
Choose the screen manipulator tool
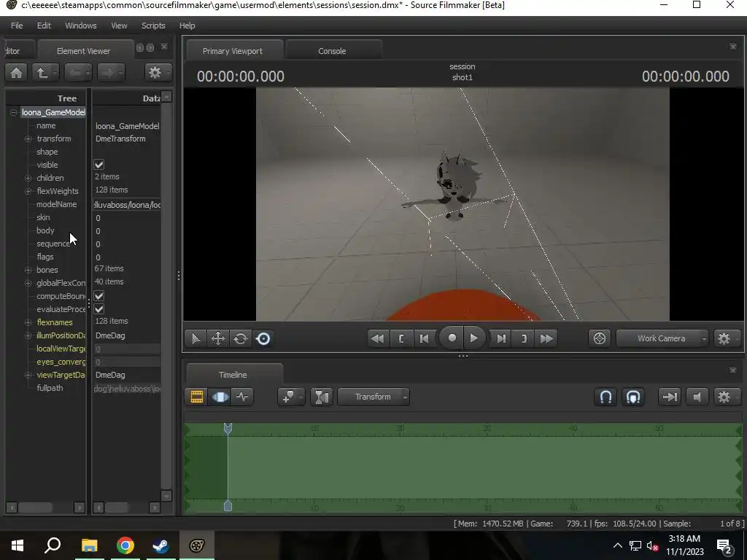pyautogui.click(x=263, y=338)
